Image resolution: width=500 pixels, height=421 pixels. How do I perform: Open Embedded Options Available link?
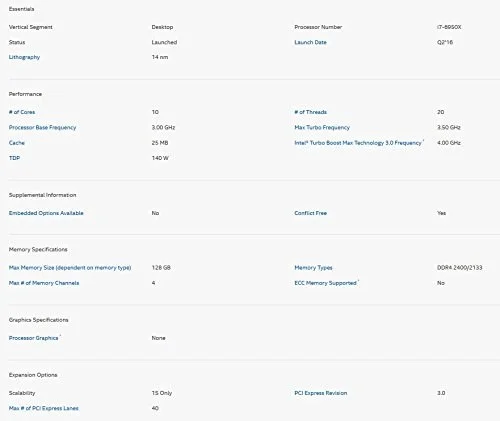[46, 213]
